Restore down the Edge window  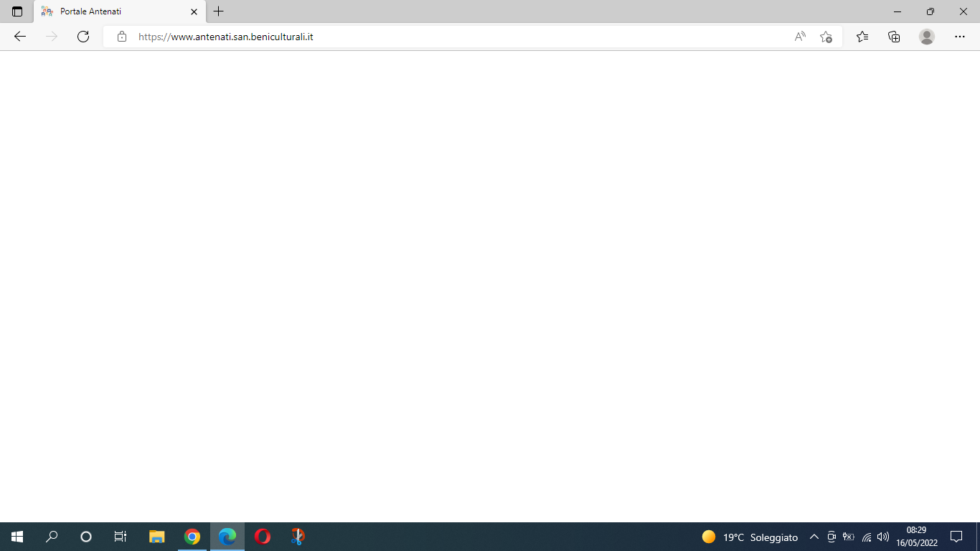[930, 11]
